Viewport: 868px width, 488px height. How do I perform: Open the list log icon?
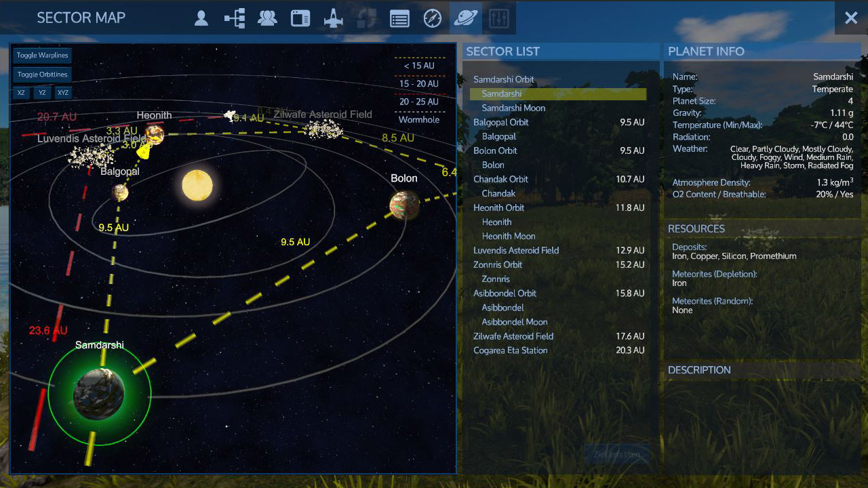point(399,18)
